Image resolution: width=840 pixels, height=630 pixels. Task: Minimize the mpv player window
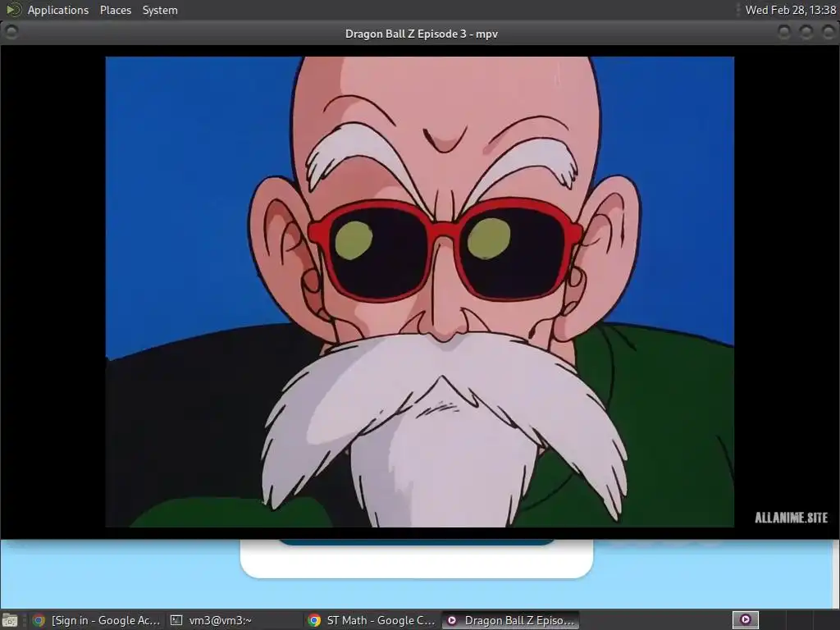783,32
